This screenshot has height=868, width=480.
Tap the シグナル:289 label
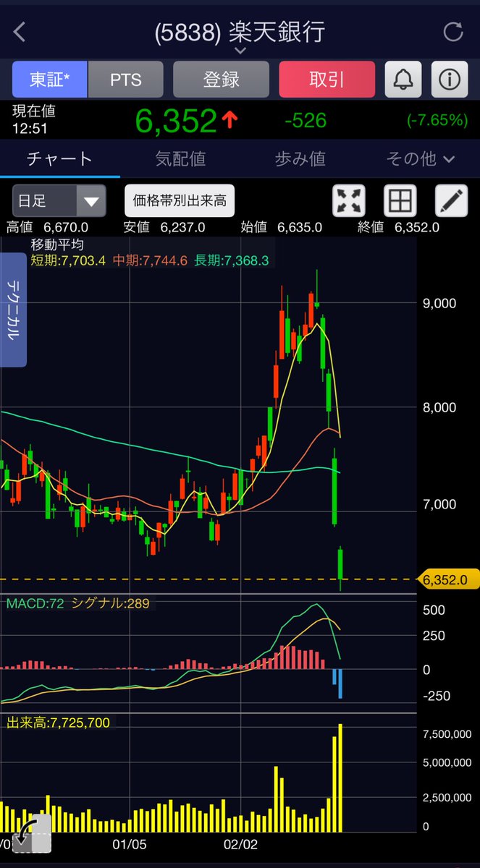pos(111,603)
